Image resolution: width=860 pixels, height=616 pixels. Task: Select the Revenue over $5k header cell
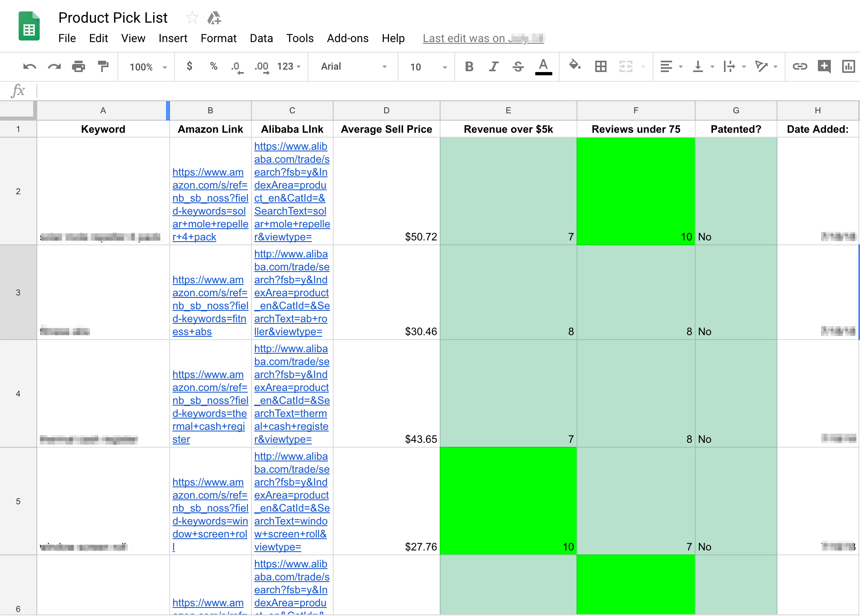pos(508,129)
